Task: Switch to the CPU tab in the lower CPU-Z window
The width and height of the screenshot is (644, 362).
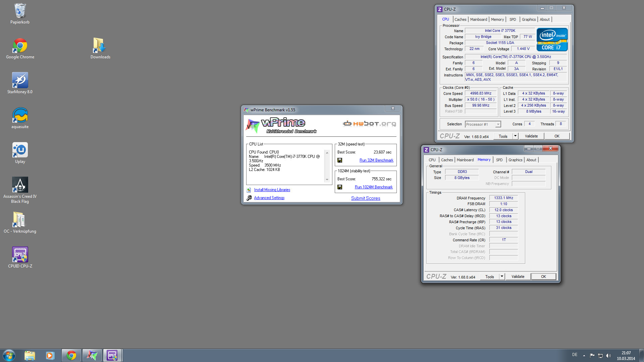Action: pyautogui.click(x=432, y=160)
